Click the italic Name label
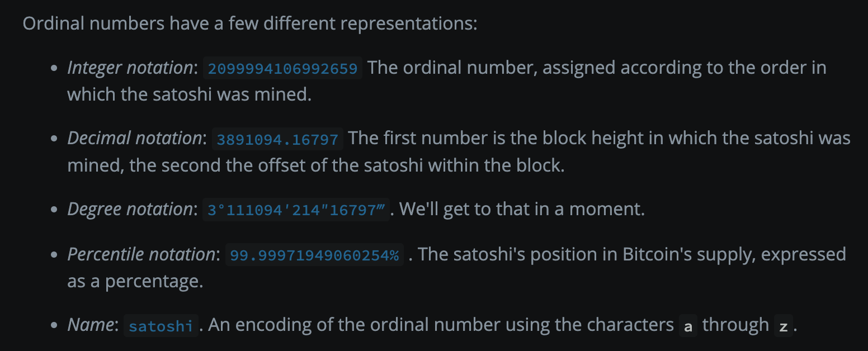This screenshot has height=351, width=868. coord(91,325)
